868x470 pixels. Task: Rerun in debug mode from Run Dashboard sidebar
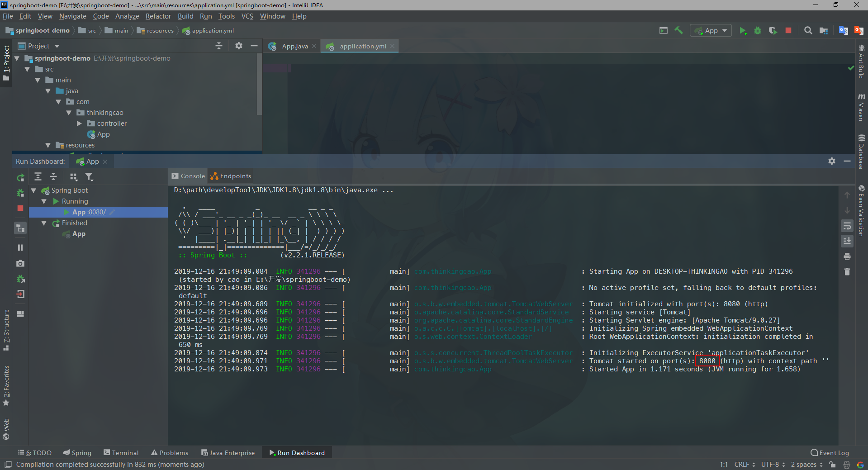click(20, 193)
